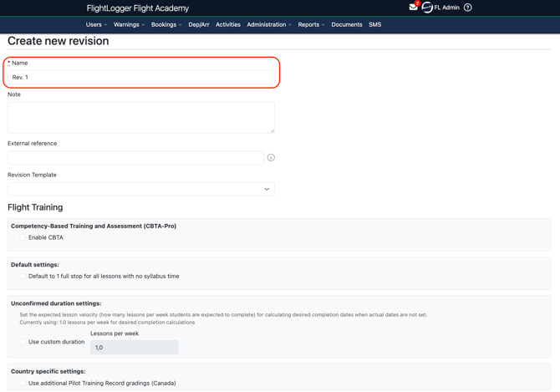Viewport: 560px width, 392px height.
Task: Expand the Warnings menu
Action: point(129,24)
